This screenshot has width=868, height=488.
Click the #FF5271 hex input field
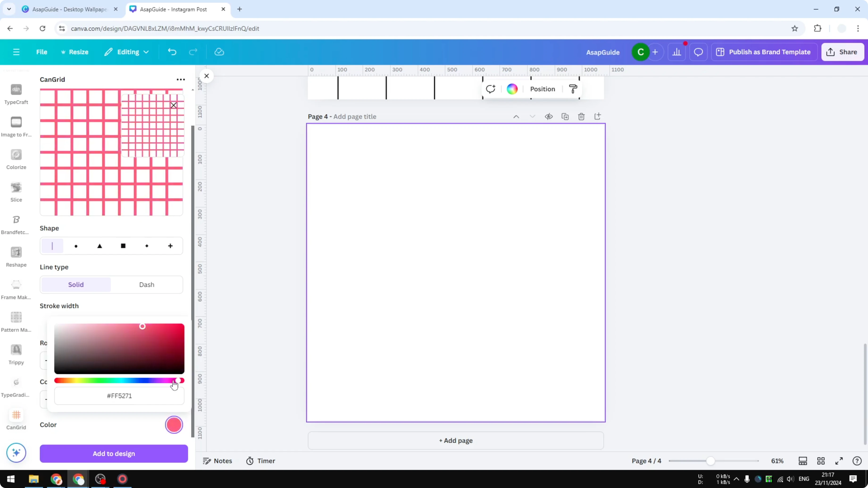click(x=119, y=396)
